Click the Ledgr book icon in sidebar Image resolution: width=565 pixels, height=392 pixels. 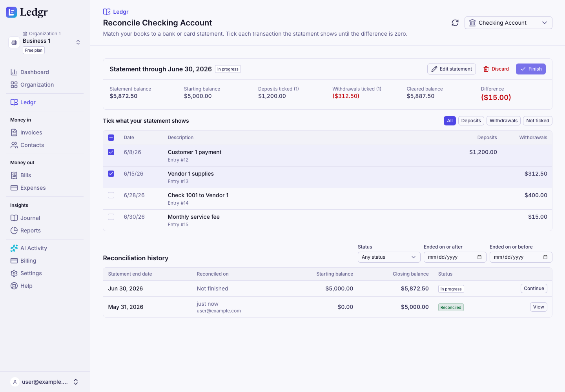14,102
